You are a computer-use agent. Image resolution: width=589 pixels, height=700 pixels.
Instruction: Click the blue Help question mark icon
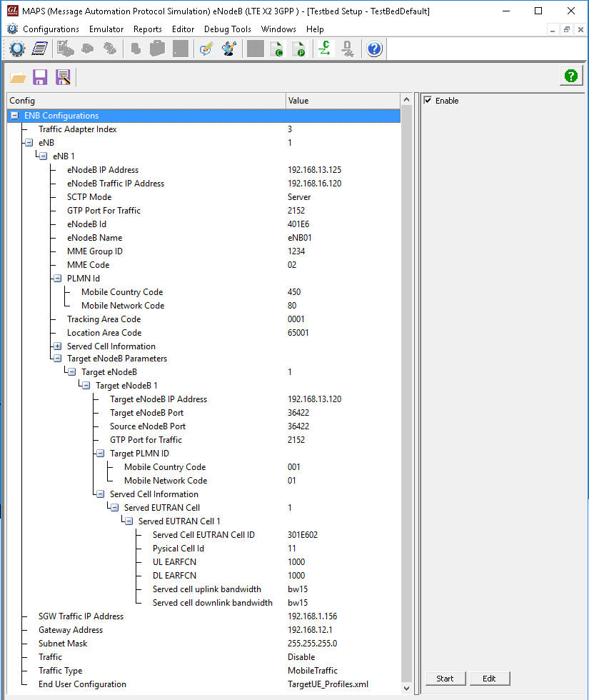click(374, 49)
